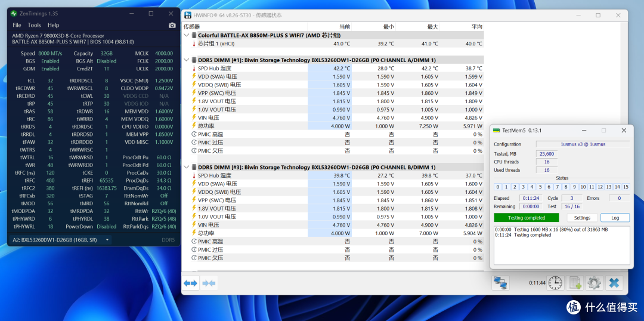This screenshot has height=321, width=644.
Task: Click ZenTimings screenshot camera icon
Action: point(172,26)
